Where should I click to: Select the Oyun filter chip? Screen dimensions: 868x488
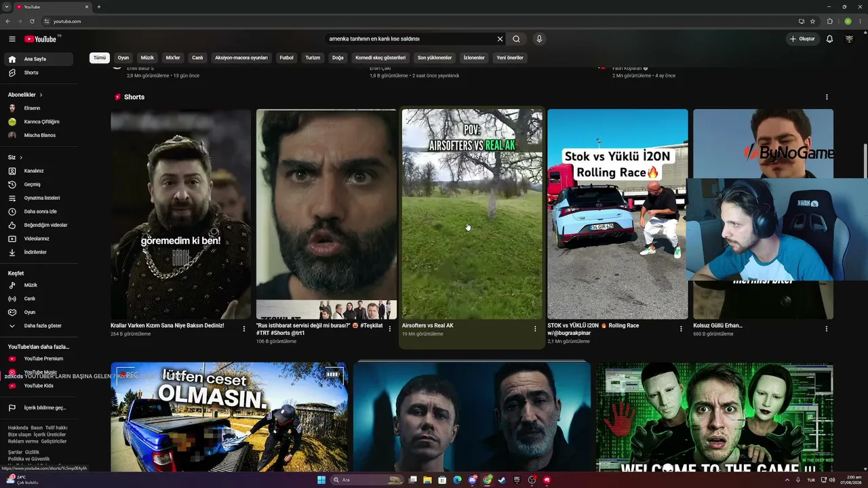[x=123, y=58]
